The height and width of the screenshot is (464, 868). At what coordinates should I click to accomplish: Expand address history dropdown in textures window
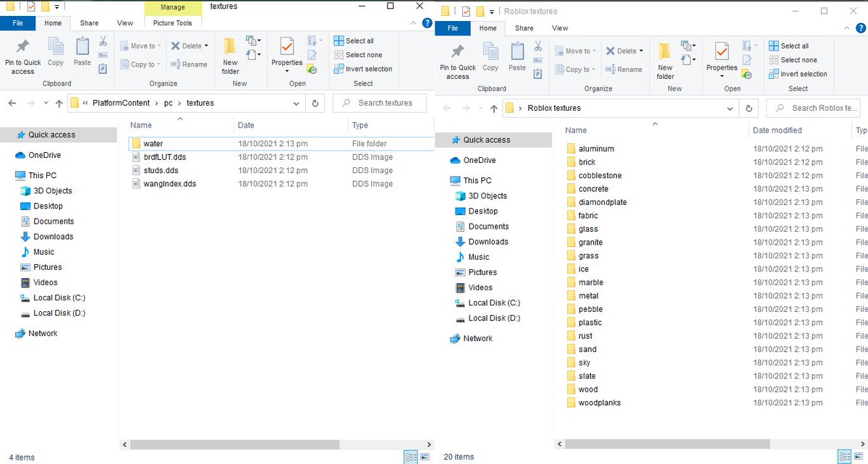point(297,103)
